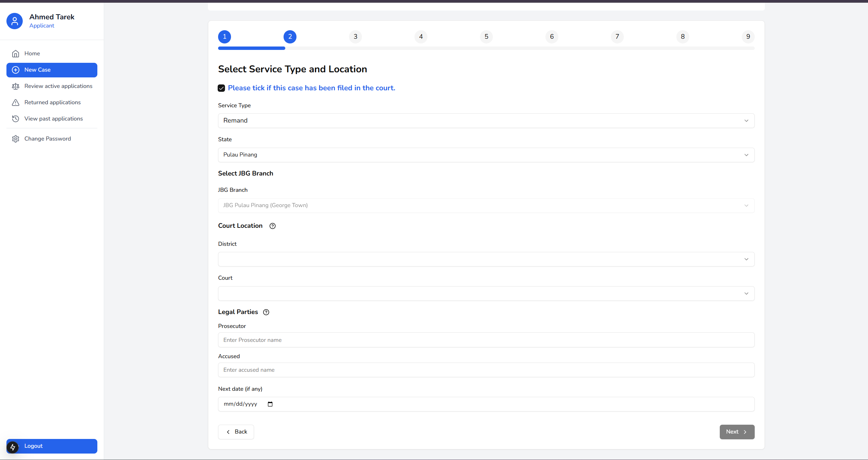Untick the case filed in court checkbox
This screenshot has height=460, width=868.
click(x=221, y=88)
